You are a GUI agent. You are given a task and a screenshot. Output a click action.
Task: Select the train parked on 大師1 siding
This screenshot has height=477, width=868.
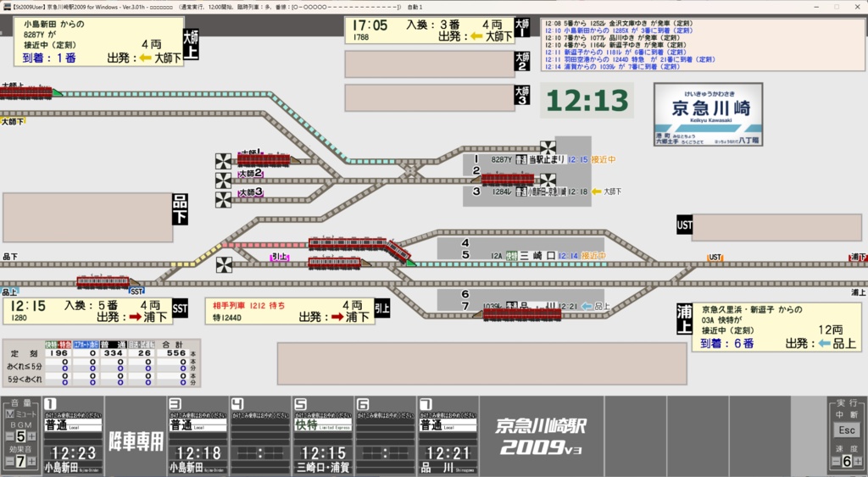point(267,160)
